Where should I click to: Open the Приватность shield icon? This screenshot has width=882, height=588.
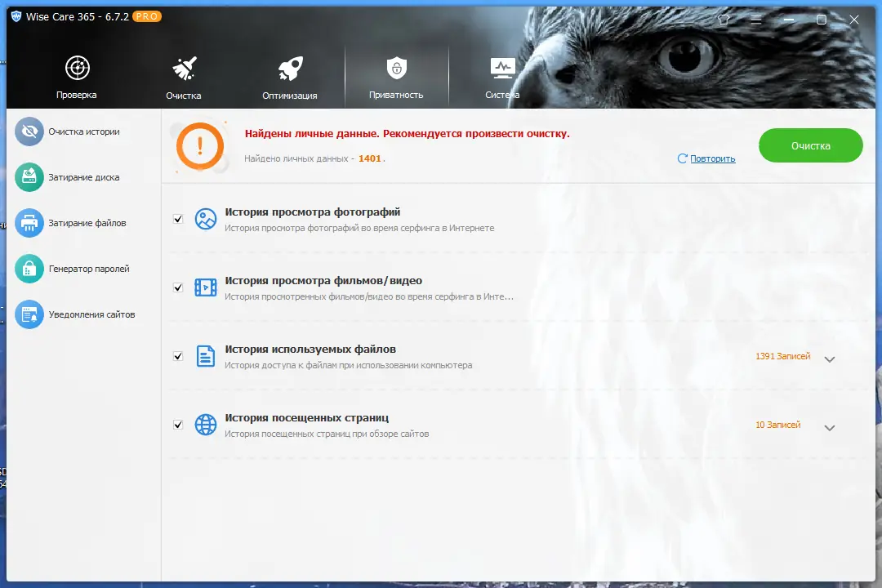397,68
